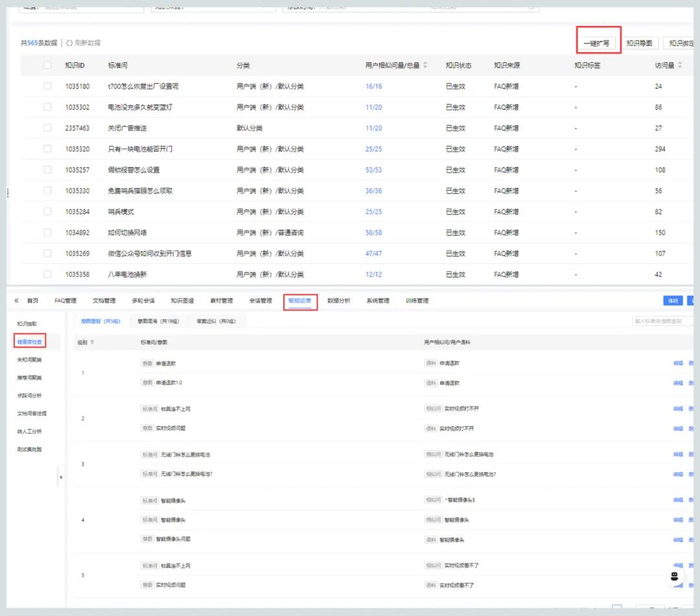The width and height of the screenshot is (700, 616).
Task: Click sort arrows on 用户相似问量 column
Action: point(426,65)
